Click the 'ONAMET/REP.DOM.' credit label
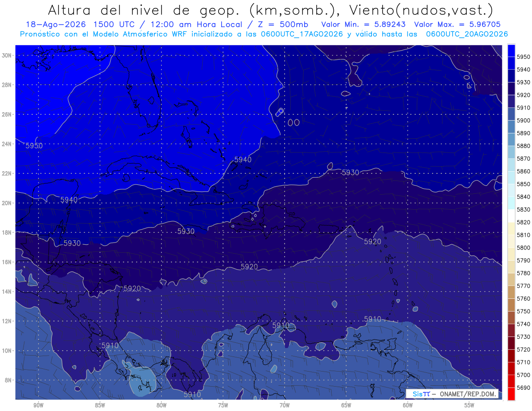This screenshot has height=411, width=532. point(467,394)
